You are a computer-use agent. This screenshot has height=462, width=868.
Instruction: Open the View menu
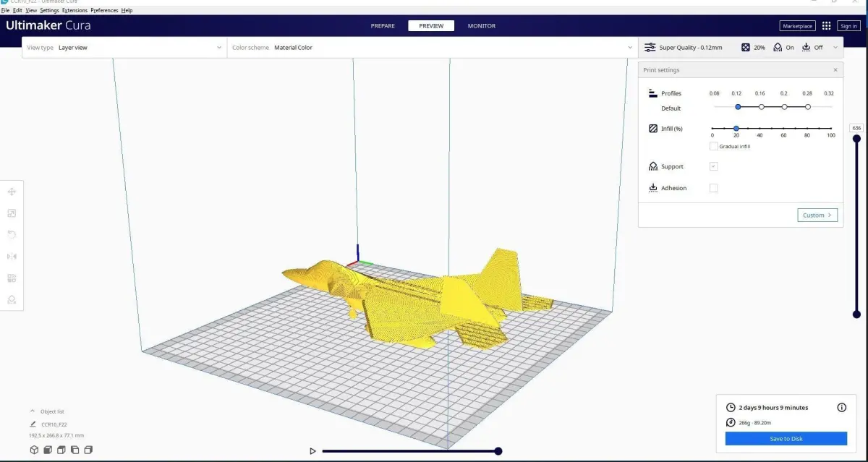click(x=31, y=11)
